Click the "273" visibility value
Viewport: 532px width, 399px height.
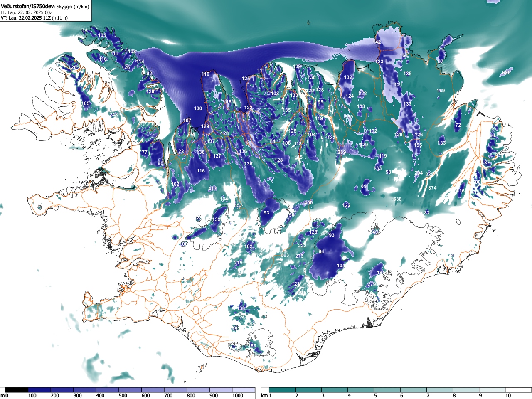(300, 256)
